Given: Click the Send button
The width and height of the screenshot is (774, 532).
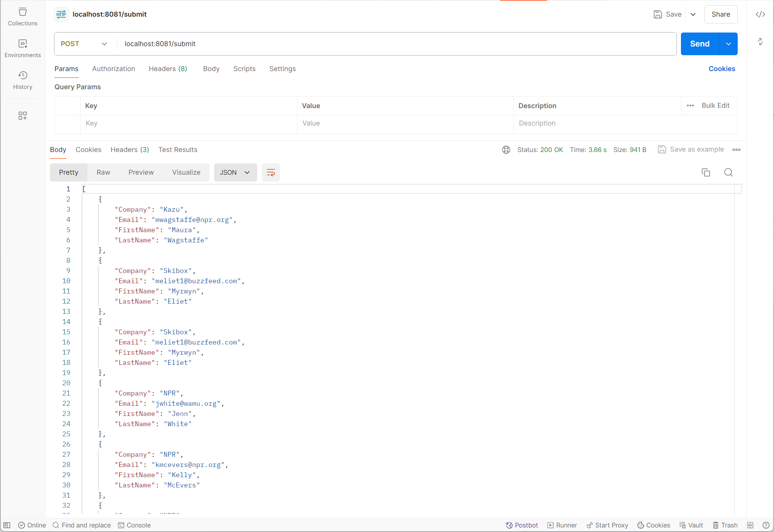Looking at the screenshot, I should (x=699, y=44).
